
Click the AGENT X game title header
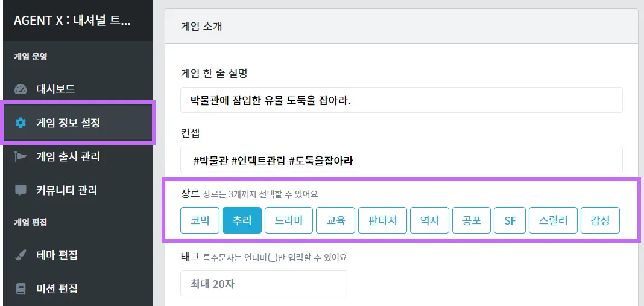[72, 21]
